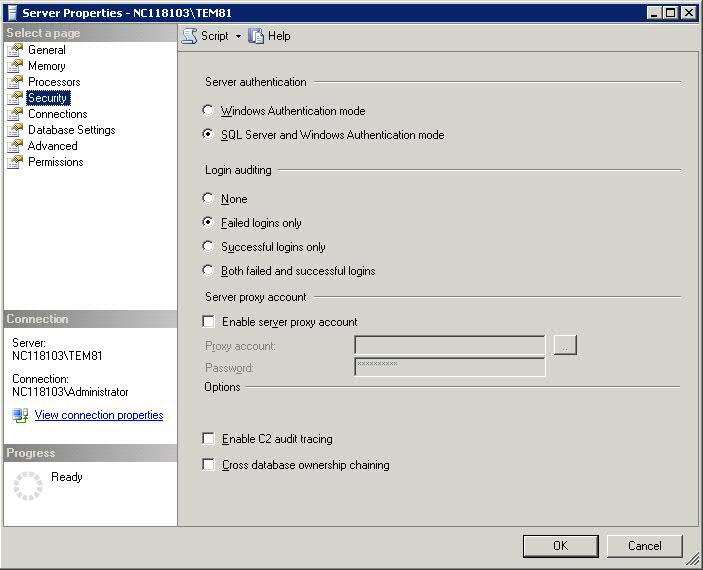Enable C2 audit tracing

(x=209, y=439)
